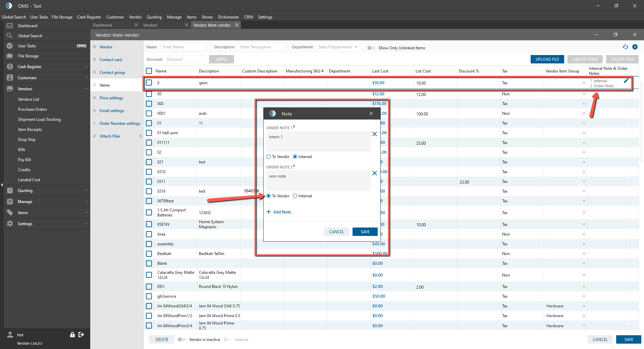The height and width of the screenshot is (349, 644).
Task: Open Global Search magnifier in sidebar
Action: pyautogui.click(x=10, y=36)
